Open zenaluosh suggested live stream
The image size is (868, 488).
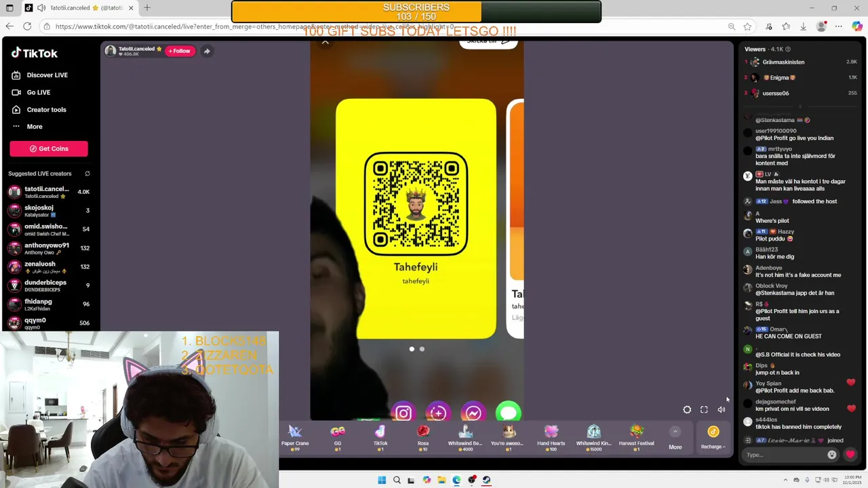coord(49,267)
